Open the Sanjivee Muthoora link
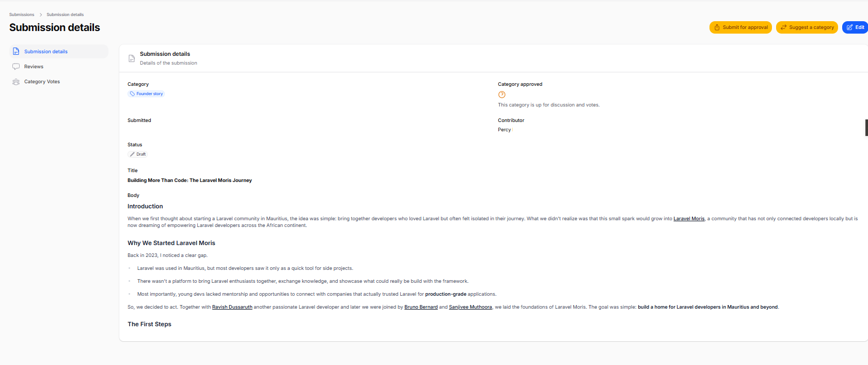The width and height of the screenshot is (868, 365). [x=470, y=307]
